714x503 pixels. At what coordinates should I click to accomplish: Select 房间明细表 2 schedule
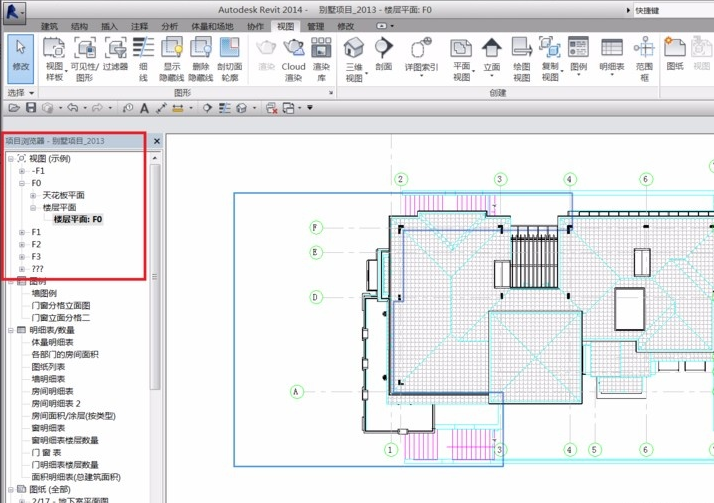tap(56, 404)
